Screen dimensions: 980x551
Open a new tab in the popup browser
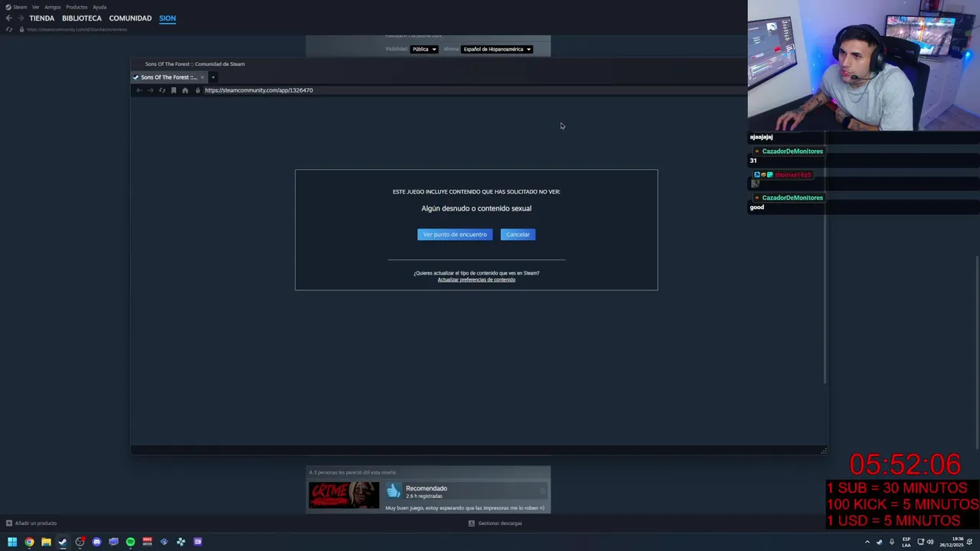[x=213, y=77]
